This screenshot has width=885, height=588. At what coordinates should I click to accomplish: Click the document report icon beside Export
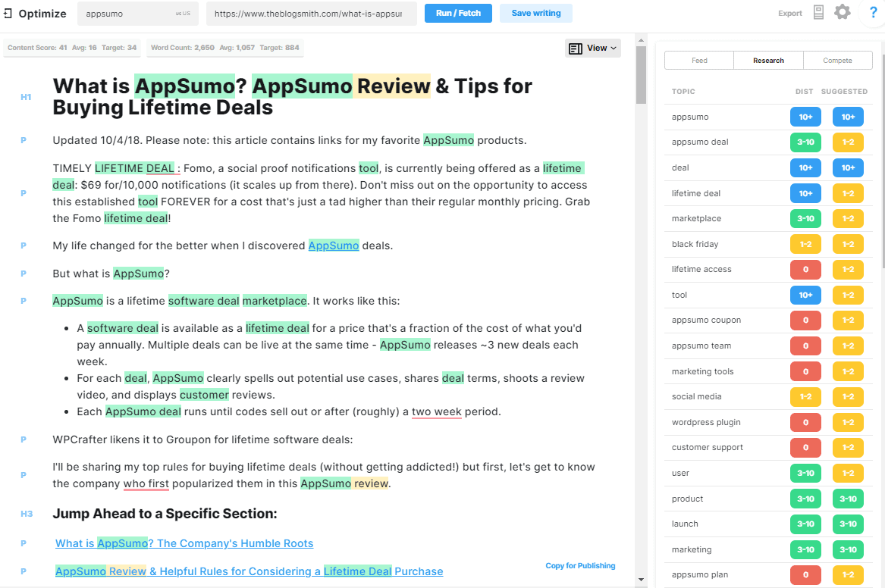click(818, 12)
